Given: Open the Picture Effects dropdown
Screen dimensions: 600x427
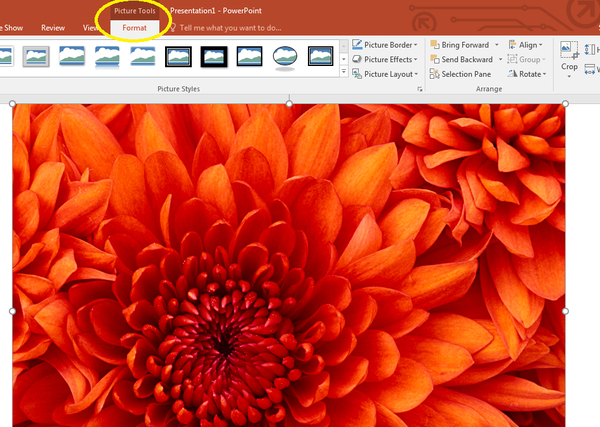Looking at the screenshot, I should click(x=386, y=59).
